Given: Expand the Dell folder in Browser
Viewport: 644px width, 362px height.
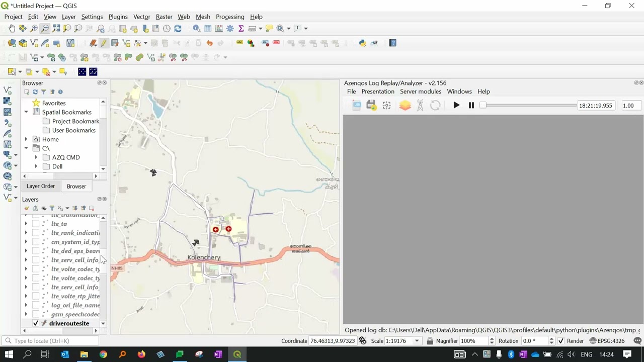Looking at the screenshot, I should tap(36, 166).
